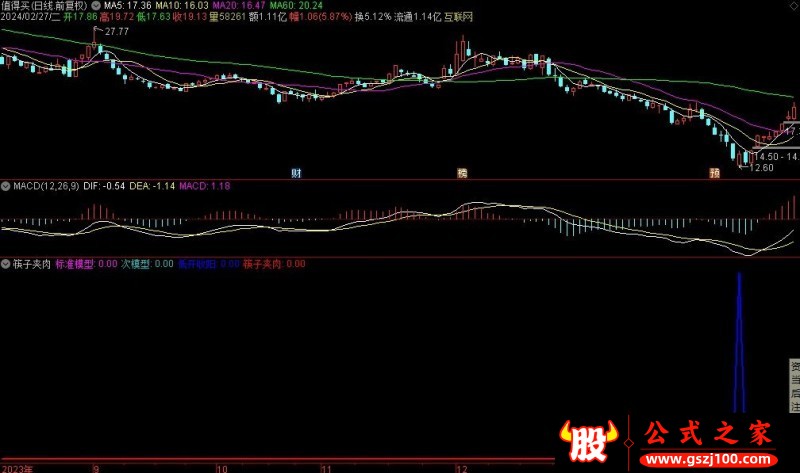Click the yellow 鹅 event marker
The width and height of the screenshot is (800, 473).
pos(462,173)
